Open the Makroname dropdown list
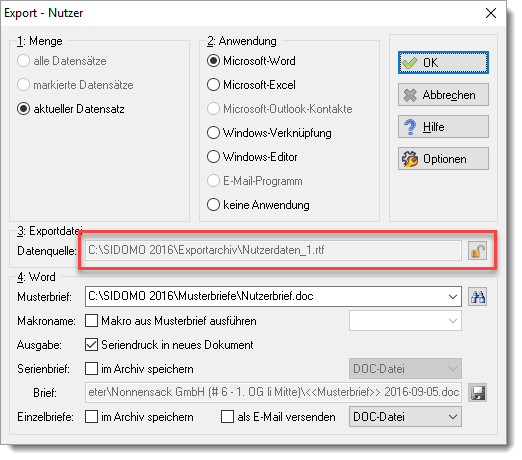522x460 pixels. [x=405, y=321]
